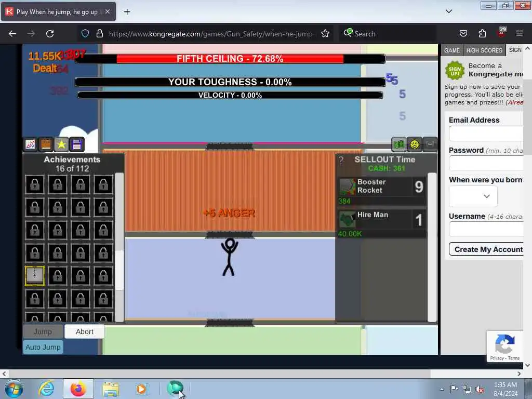Open the Firefox hamburger application menu
532x399 pixels.
(x=520, y=33)
